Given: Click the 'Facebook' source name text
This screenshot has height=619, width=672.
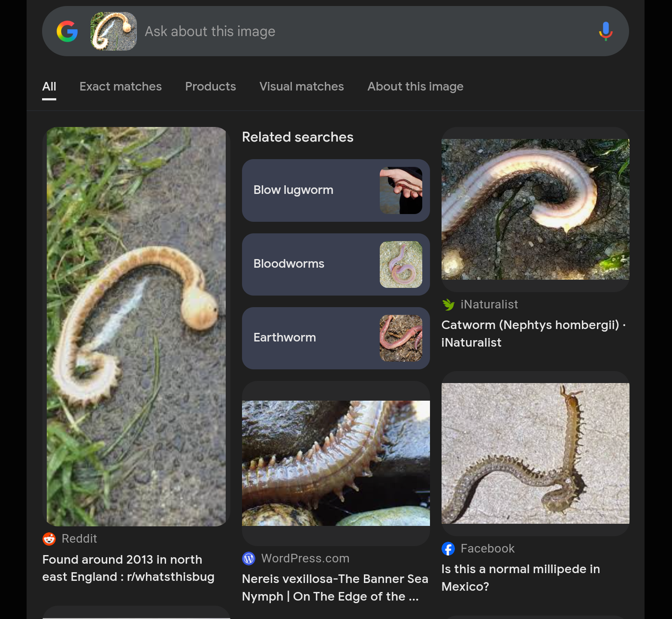Looking at the screenshot, I should pyautogui.click(x=487, y=549).
